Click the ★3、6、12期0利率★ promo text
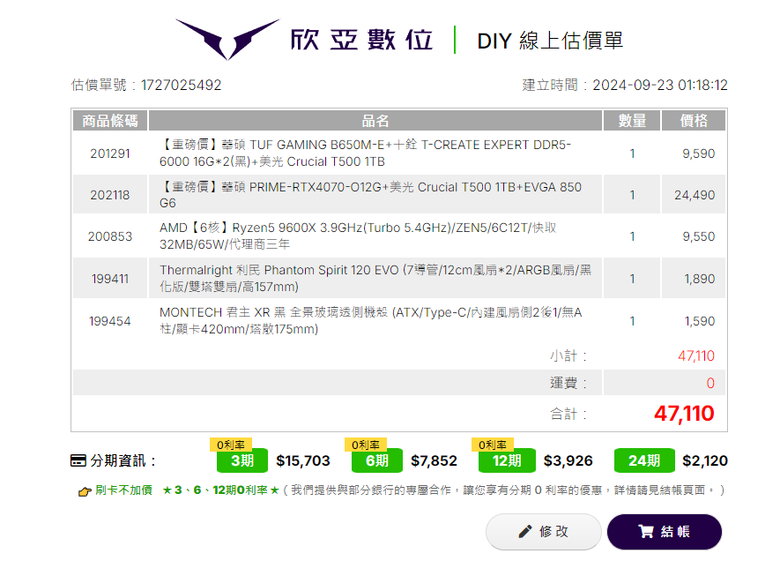This screenshot has width=780, height=576. 221,490
